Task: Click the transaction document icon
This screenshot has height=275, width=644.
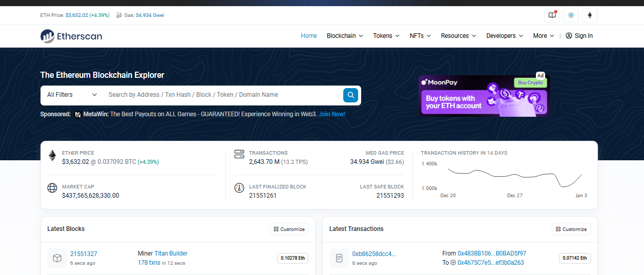Action: [x=339, y=258]
